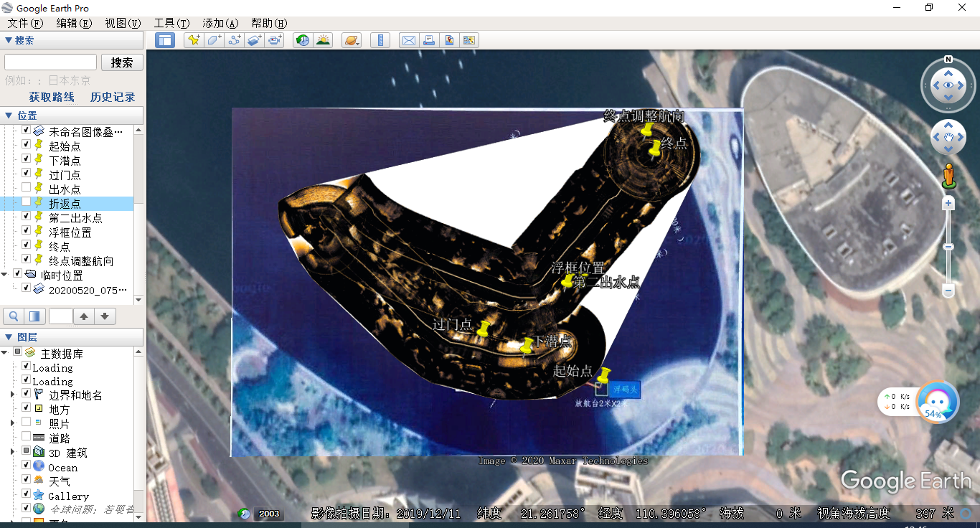Hide the sidebar using toolbar toggle
The width and height of the screenshot is (980, 528).
point(165,40)
